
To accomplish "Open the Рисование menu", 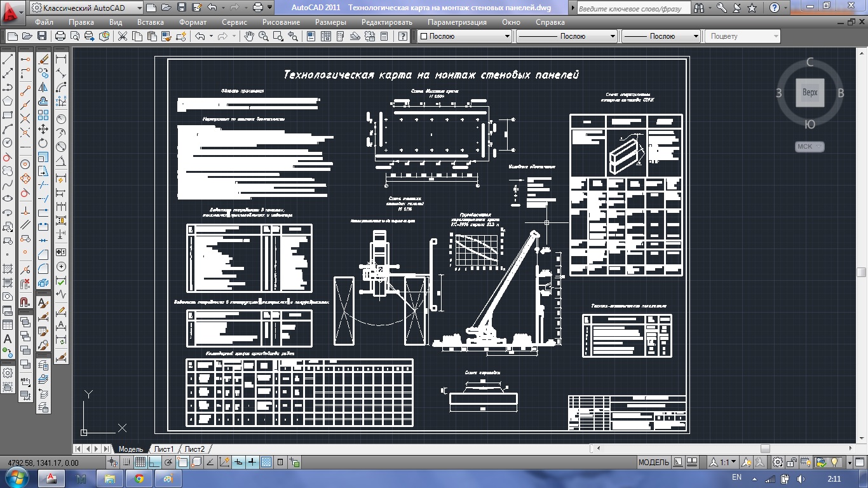I will [x=281, y=22].
